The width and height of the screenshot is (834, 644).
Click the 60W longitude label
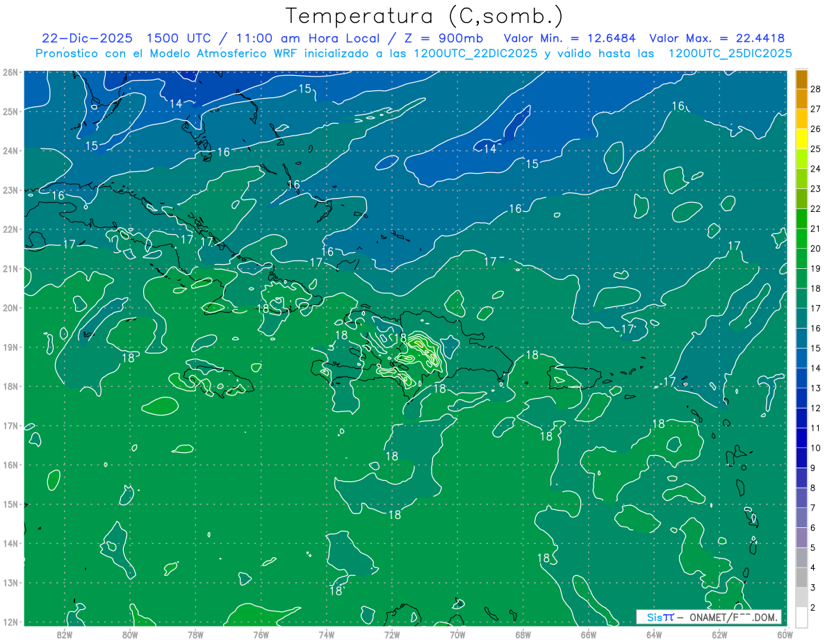pyautogui.click(x=785, y=634)
